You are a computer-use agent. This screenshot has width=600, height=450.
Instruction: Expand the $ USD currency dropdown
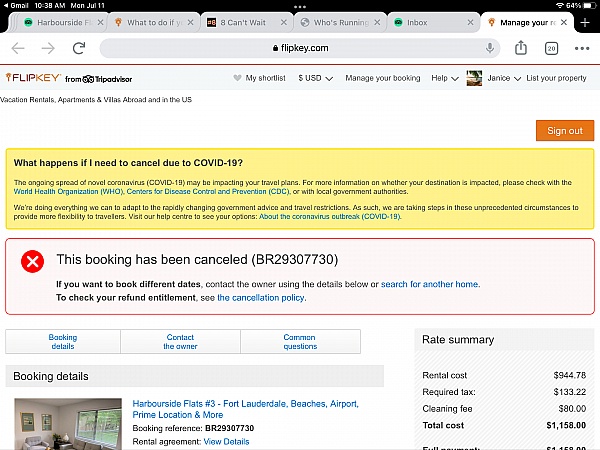[x=315, y=78]
